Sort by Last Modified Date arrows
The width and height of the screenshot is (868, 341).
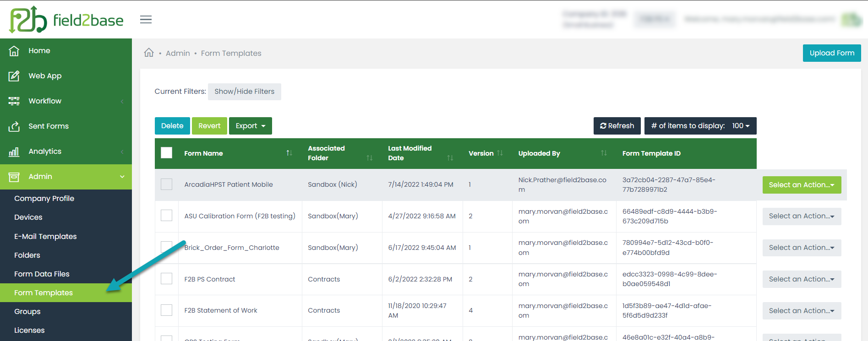[450, 158]
